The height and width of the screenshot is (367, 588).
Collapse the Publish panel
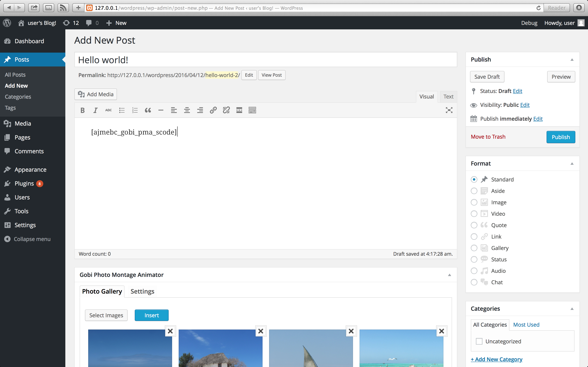pyautogui.click(x=572, y=60)
